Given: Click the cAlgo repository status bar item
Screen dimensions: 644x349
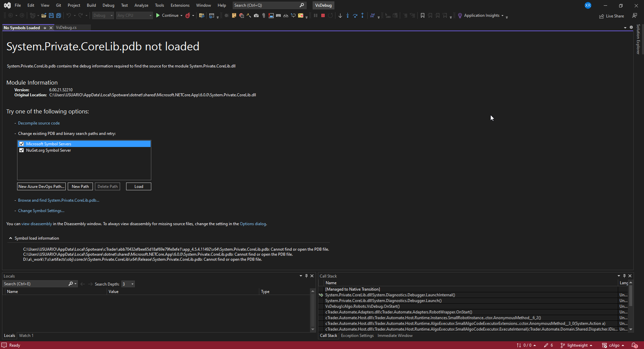Looking at the screenshot, I should pos(613,345).
